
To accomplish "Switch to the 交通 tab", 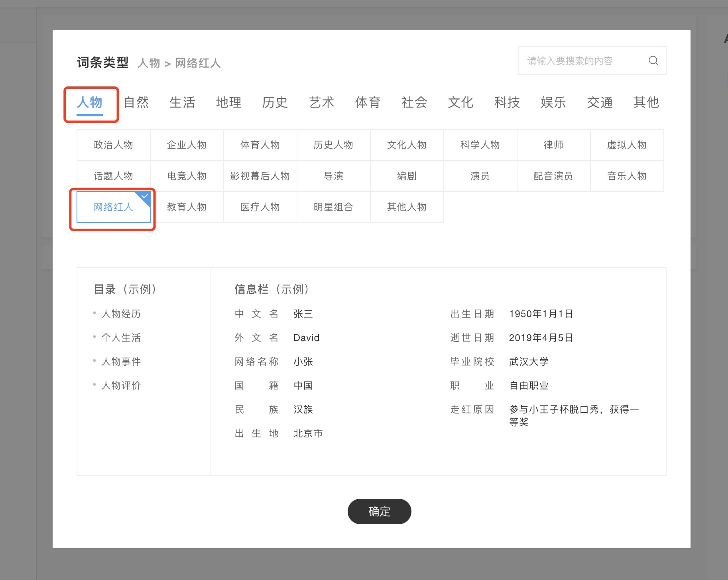I will click(600, 103).
